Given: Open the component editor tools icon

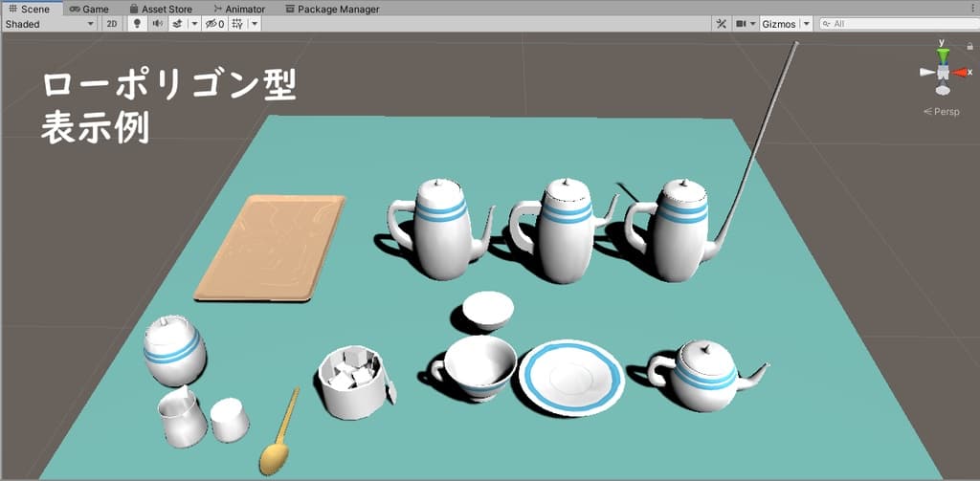Looking at the screenshot, I should tap(721, 24).
